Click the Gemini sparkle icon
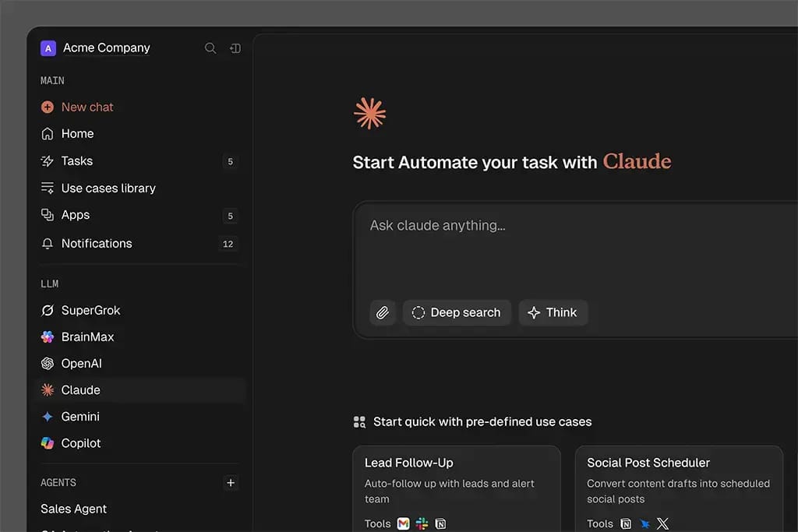This screenshot has height=532, width=798. [x=48, y=417]
